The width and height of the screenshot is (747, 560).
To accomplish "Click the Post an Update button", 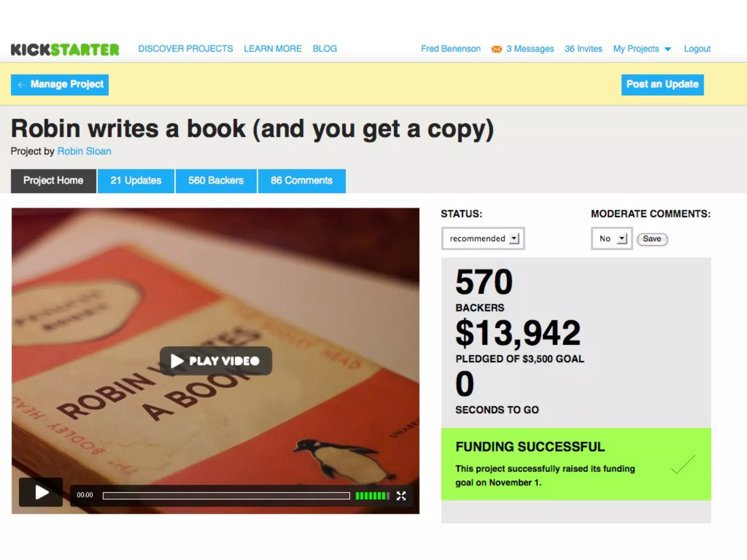I will click(x=662, y=85).
